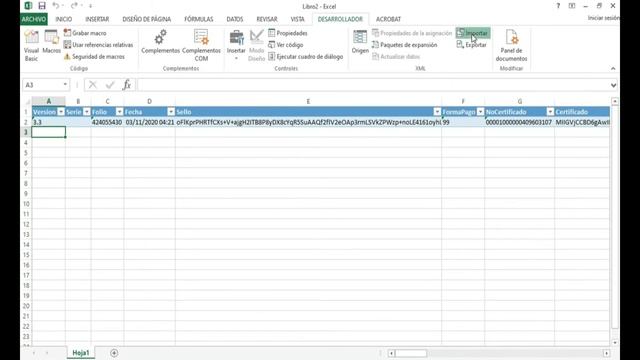Open Seguridad de macros settings
This screenshot has width=640, height=360.
[x=94, y=57]
